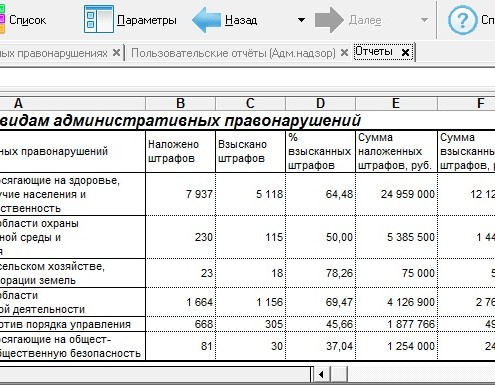Image resolution: width=495 pixels, height=385 pixels.
Task: Select column C header
Action: pyautogui.click(x=250, y=103)
